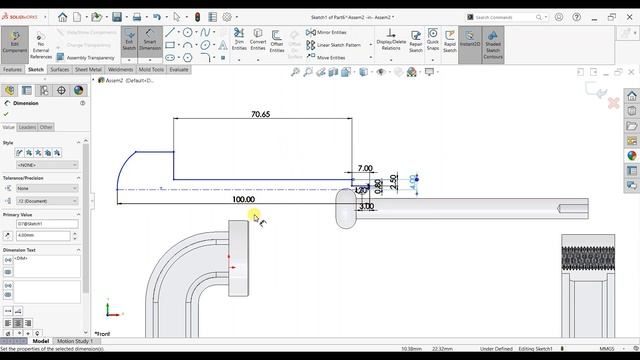Toggle Assembly Transparency option
640x360 pixels.
point(86,58)
